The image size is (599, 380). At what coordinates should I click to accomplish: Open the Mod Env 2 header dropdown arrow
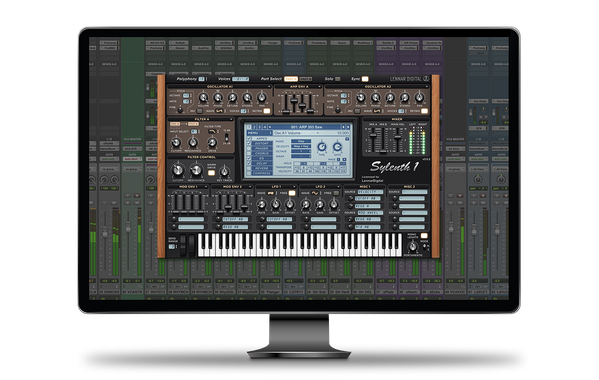(x=251, y=187)
